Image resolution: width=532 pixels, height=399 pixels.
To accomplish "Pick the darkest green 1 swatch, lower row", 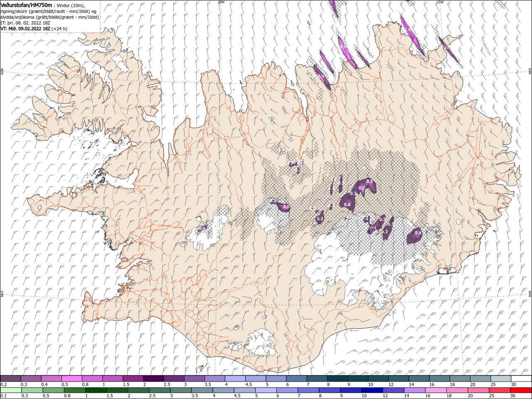I will click(x=96, y=390).
